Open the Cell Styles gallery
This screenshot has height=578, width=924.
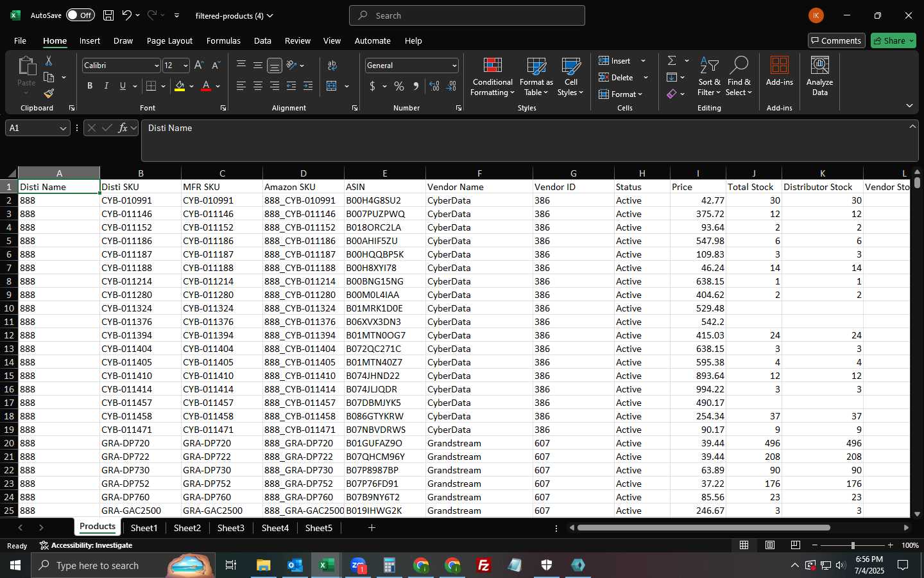tap(570, 77)
